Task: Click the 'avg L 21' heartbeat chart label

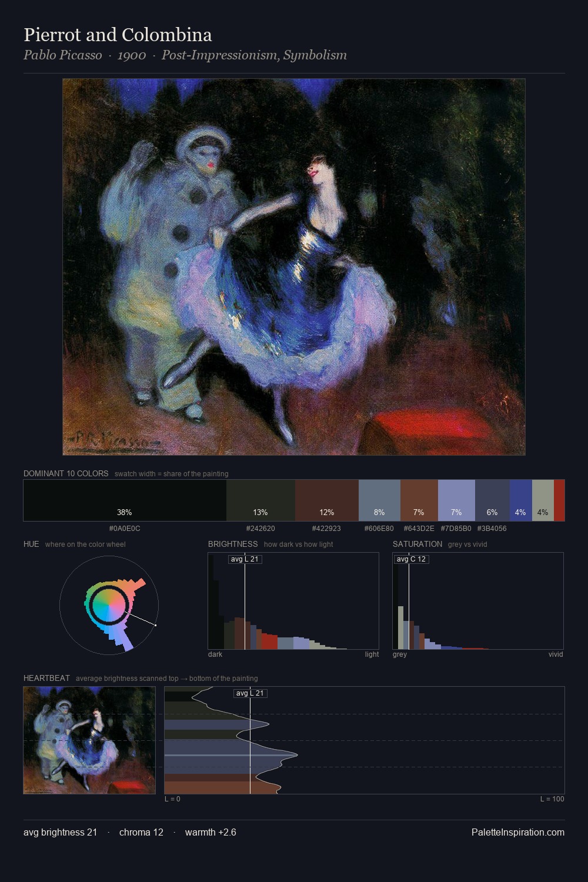Action: coord(250,693)
